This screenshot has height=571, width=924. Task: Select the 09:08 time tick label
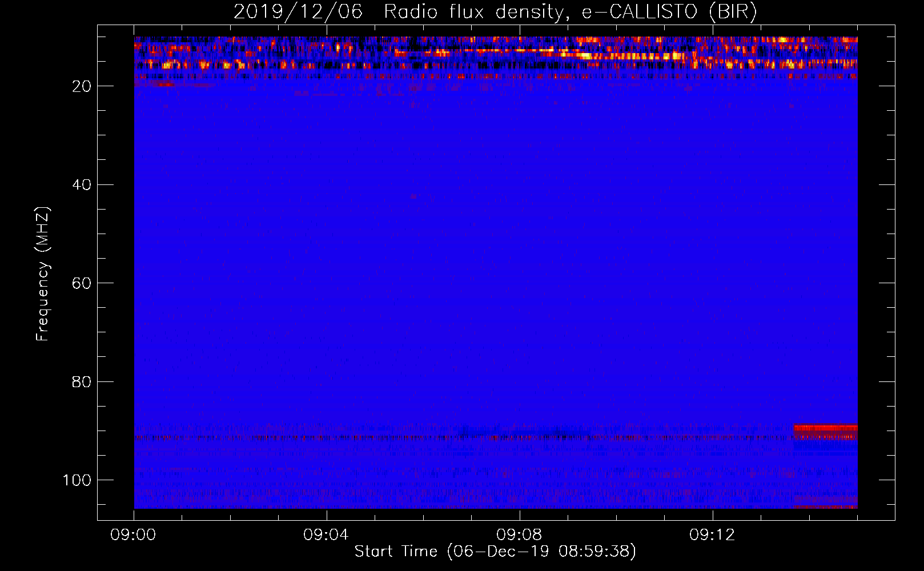tap(519, 535)
